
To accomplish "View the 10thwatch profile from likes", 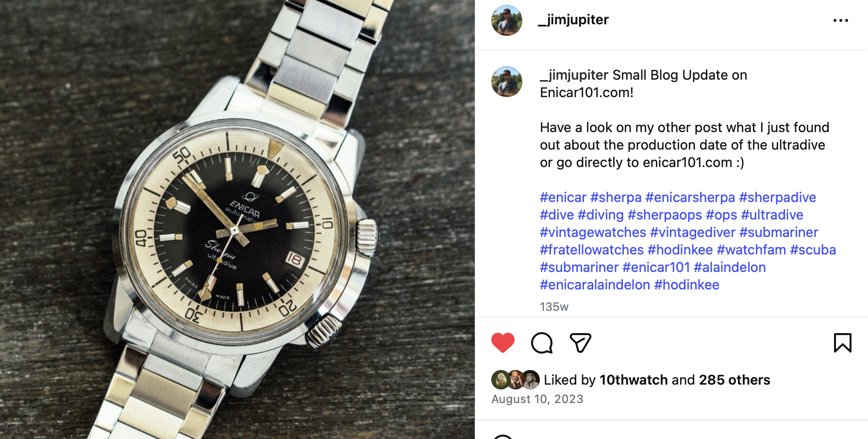I will (x=634, y=380).
